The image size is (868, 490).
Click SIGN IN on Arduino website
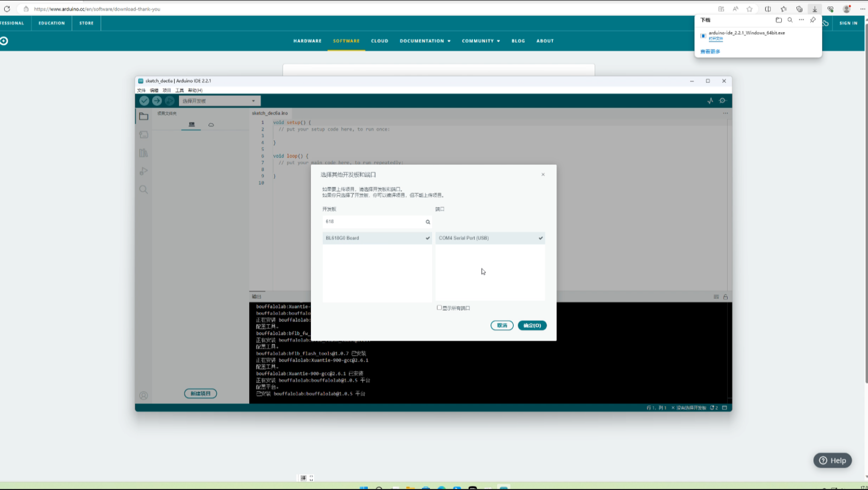848,23
